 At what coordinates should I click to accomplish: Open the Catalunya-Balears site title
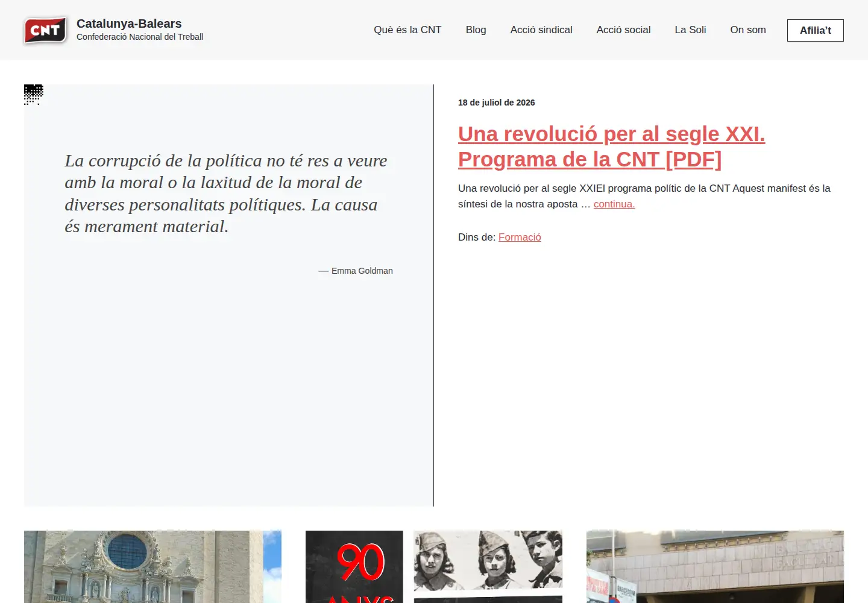click(129, 24)
